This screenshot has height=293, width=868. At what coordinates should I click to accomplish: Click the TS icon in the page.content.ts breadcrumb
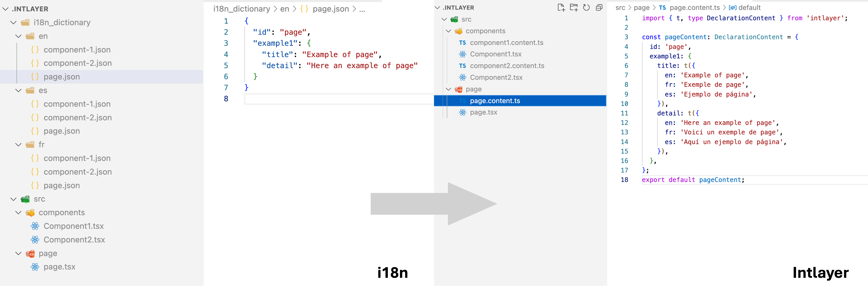click(662, 8)
